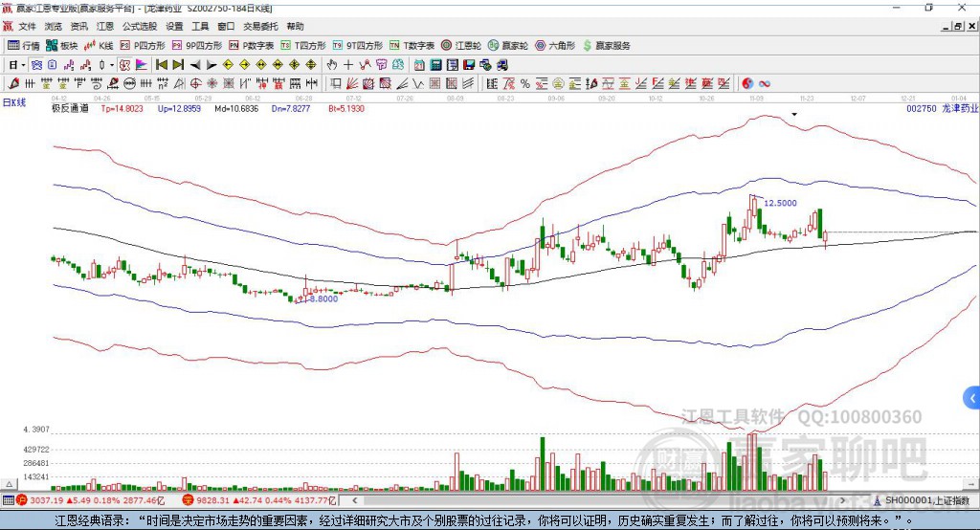Click the Bt=5.1930 value

coord(346,108)
